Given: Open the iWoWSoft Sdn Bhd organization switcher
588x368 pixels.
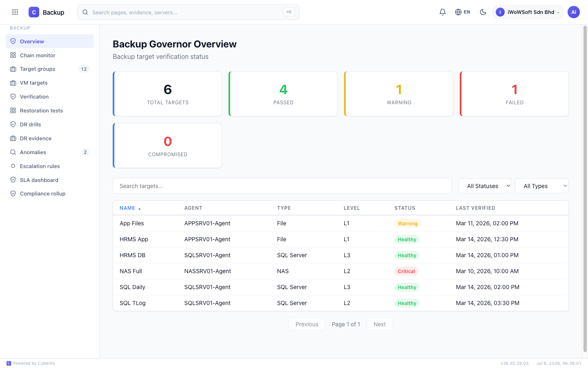Looking at the screenshot, I should point(528,12).
